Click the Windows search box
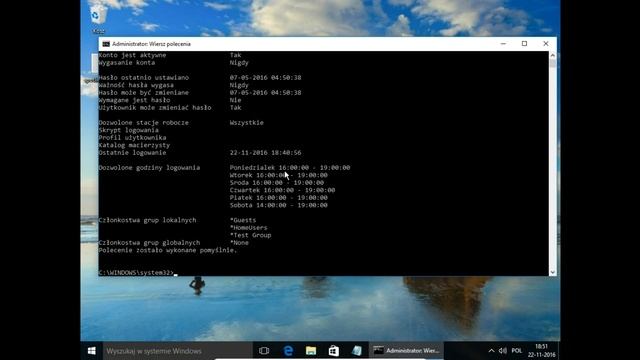 pyautogui.click(x=178, y=351)
